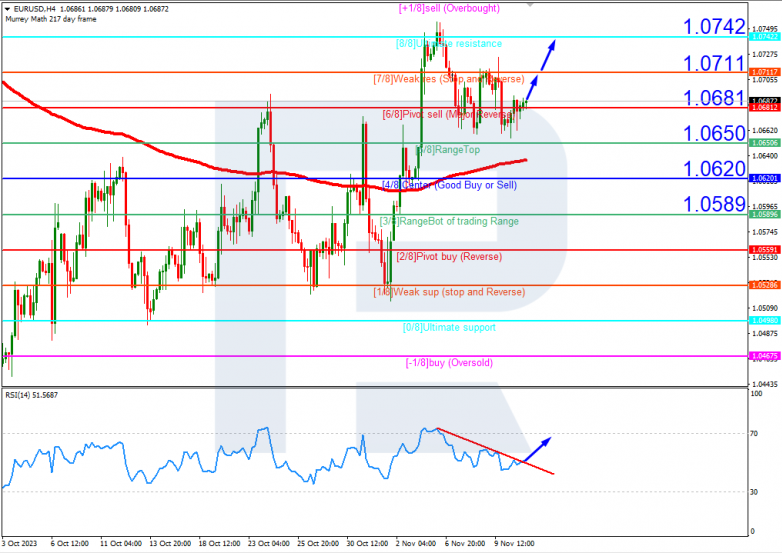Click the '[8/8]Ultimate resistance' label
This screenshot has height=553, width=782.
click(449, 43)
